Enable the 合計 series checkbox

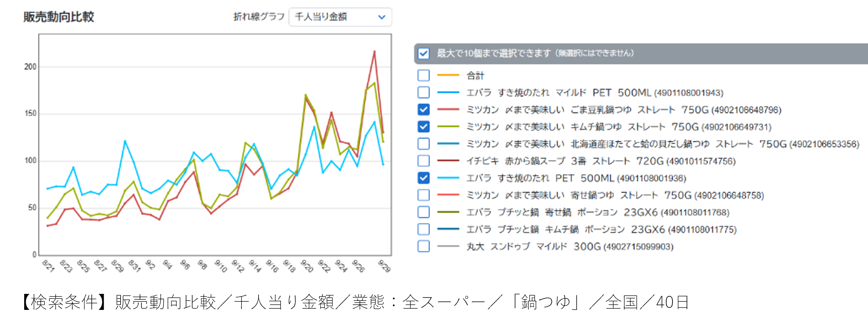(423, 75)
